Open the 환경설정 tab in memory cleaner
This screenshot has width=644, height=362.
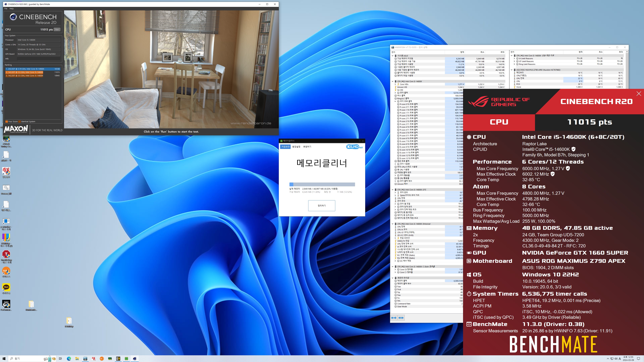coord(296,147)
